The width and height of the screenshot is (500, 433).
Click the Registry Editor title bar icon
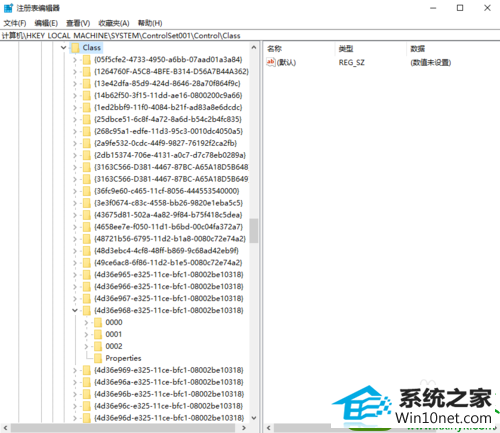pyautogui.click(x=8, y=8)
